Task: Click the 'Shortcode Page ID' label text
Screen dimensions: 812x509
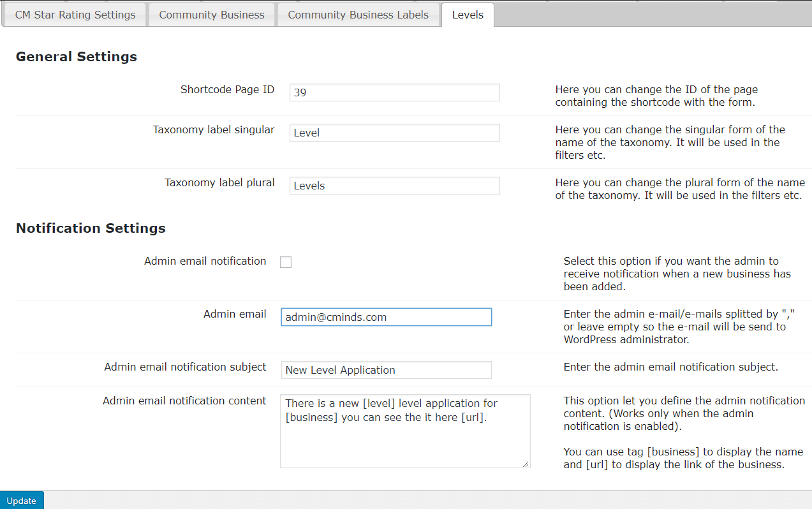Action: (227, 89)
